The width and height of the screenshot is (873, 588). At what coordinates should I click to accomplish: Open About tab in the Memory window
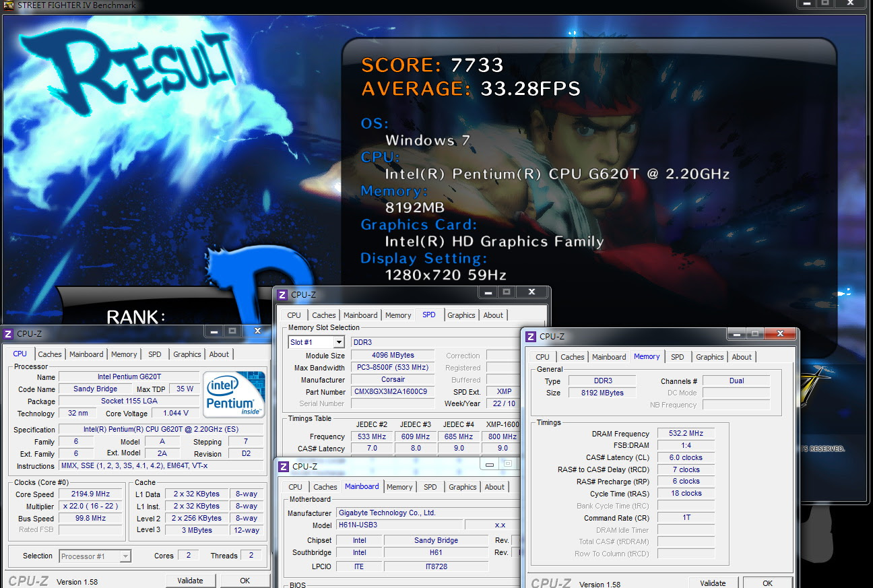click(x=742, y=357)
